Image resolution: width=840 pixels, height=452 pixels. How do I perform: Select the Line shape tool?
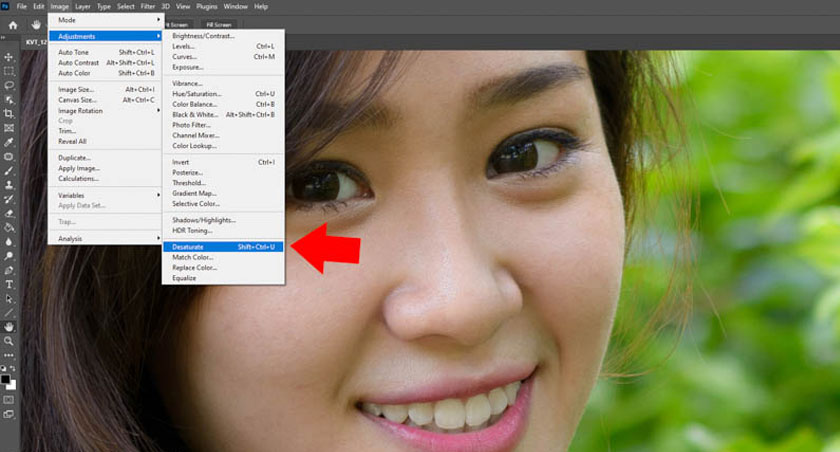point(9,313)
